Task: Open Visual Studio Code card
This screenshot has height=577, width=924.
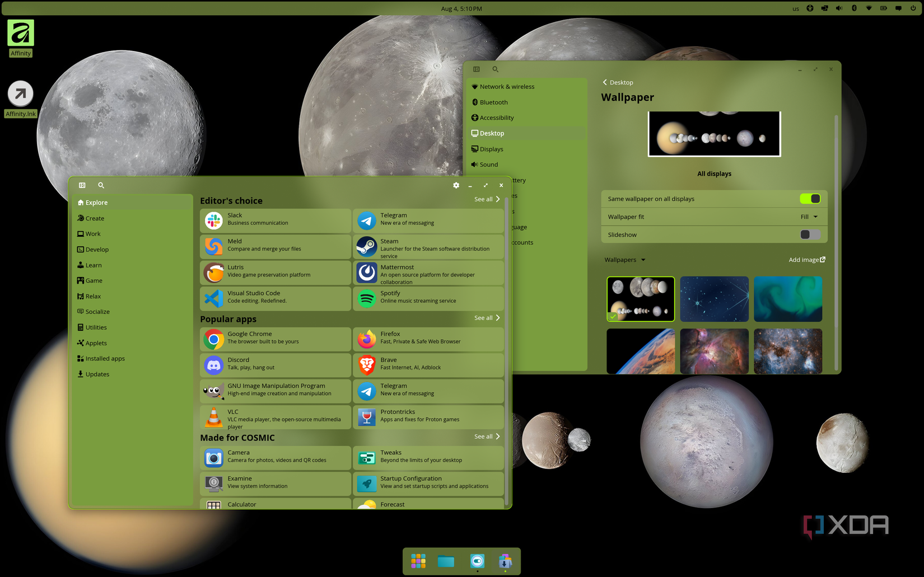Action: [x=275, y=298]
